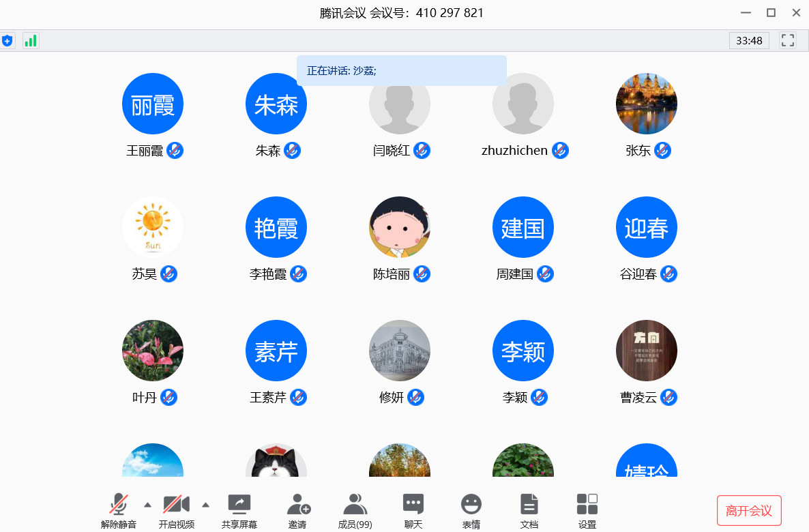Open the green network signal indicator
The height and width of the screenshot is (532, 809).
[x=31, y=41]
